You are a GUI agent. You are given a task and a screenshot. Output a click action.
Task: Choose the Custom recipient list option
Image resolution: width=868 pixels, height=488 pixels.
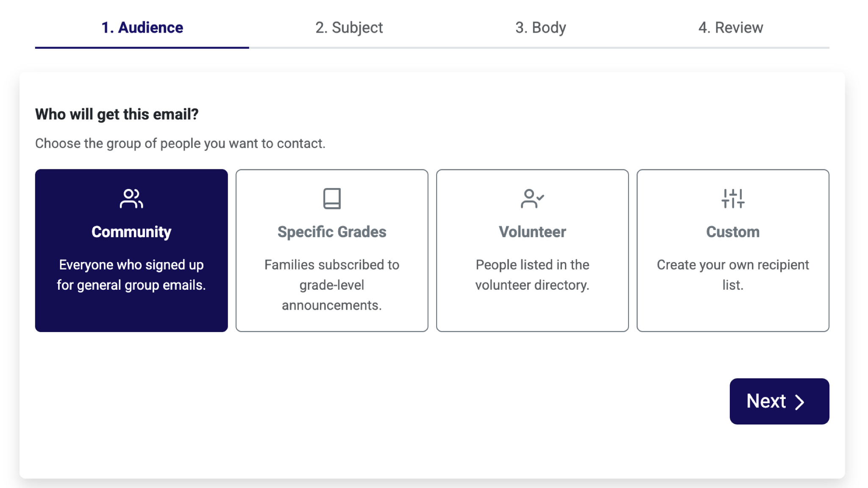[733, 250]
